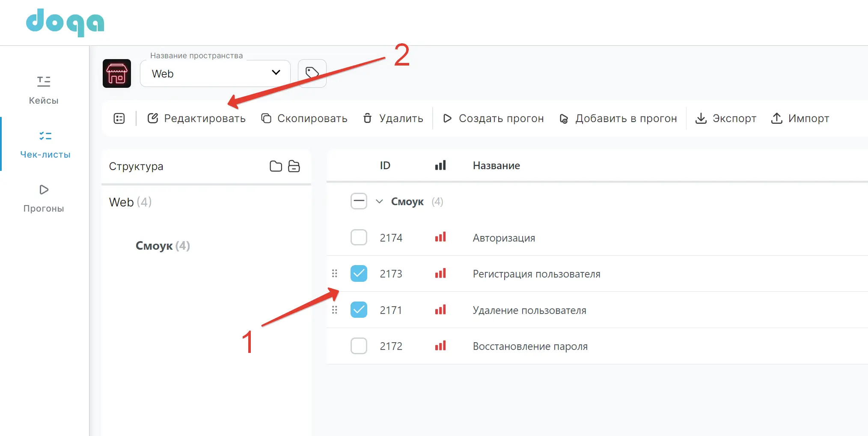The width and height of the screenshot is (868, 436).
Task: Collapse the Смоук group chevron
Action: (379, 201)
